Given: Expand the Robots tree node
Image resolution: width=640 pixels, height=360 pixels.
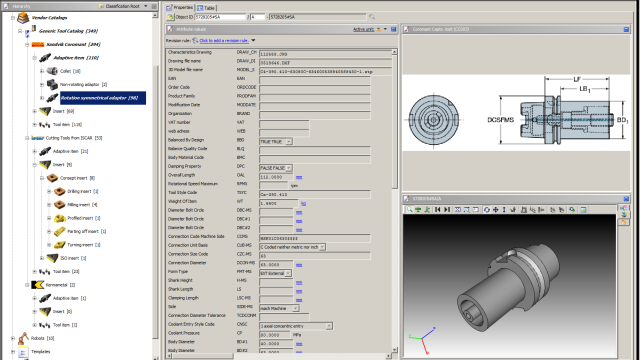Looking at the screenshot, I should (x=13, y=338).
